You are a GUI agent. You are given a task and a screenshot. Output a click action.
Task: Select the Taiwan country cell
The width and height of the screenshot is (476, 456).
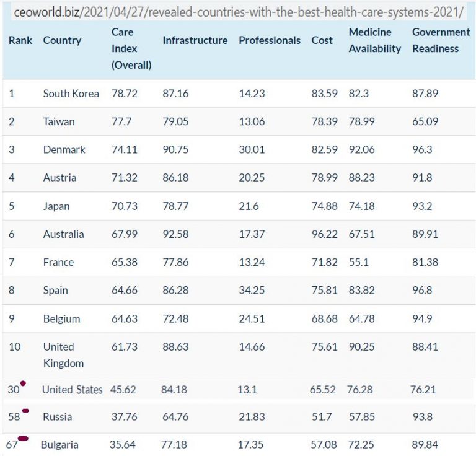click(x=59, y=121)
